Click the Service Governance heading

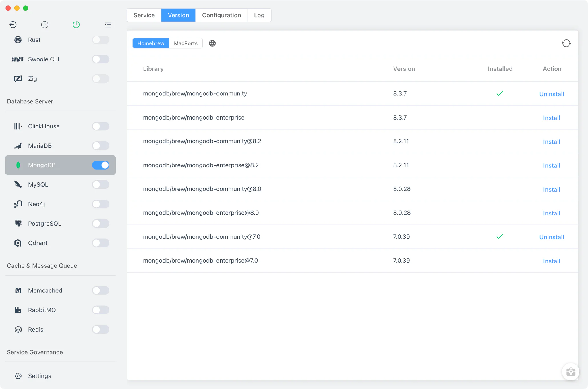tap(35, 352)
